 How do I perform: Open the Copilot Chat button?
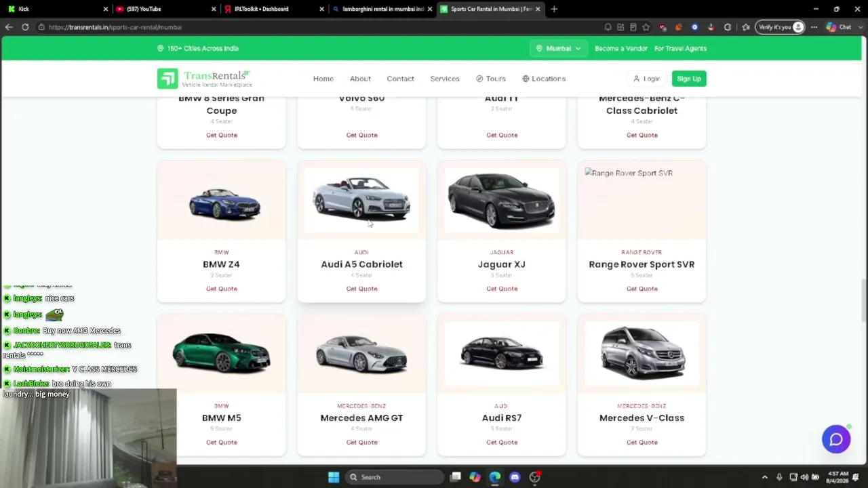click(838, 27)
